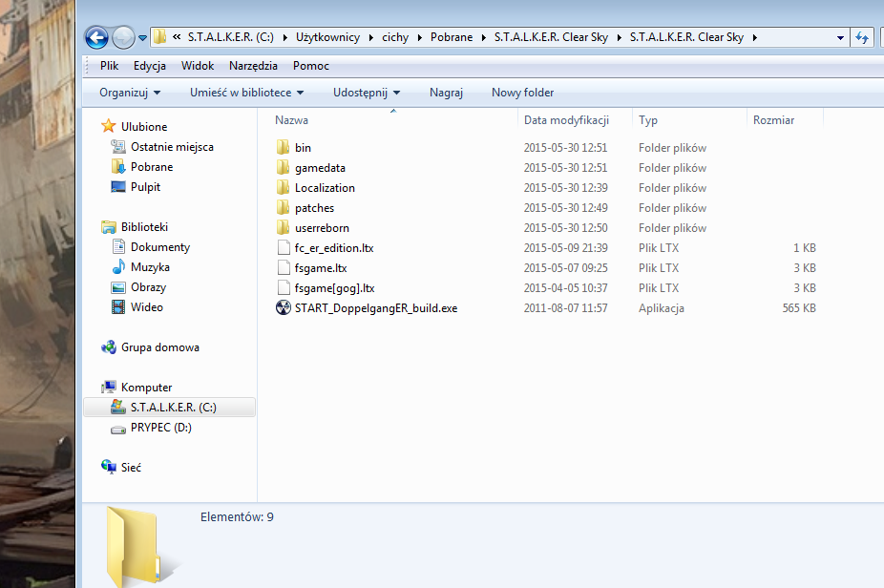The height and width of the screenshot is (588, 884).
Task: Select the S.T.A.L.K.E.R. (C:) drive icon
Action: [117, 407]
